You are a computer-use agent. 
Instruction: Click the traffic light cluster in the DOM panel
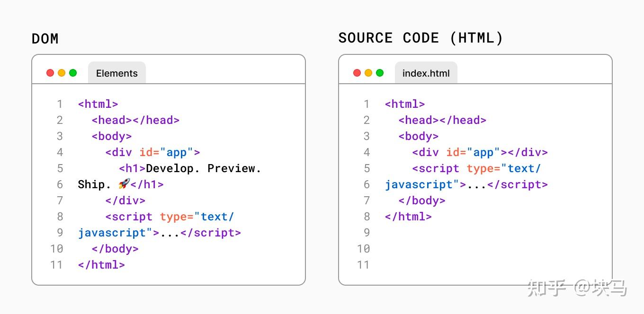click(x=62, y=73)
